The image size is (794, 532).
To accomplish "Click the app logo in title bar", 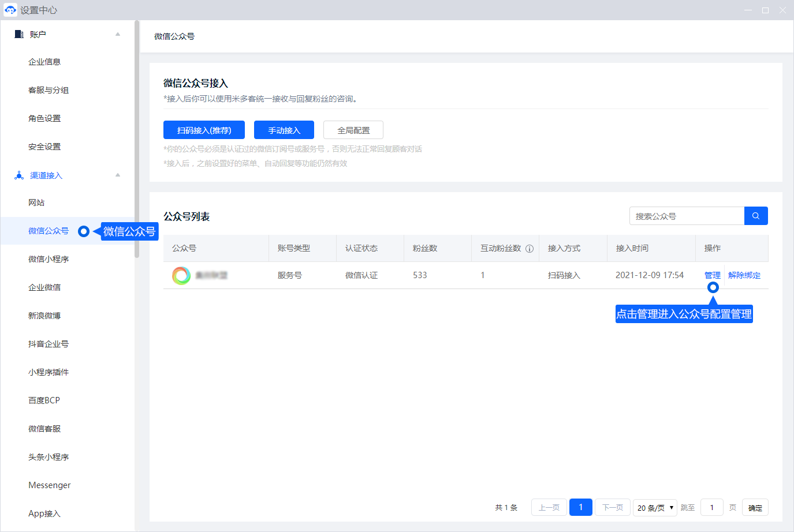I will (10, 10).
